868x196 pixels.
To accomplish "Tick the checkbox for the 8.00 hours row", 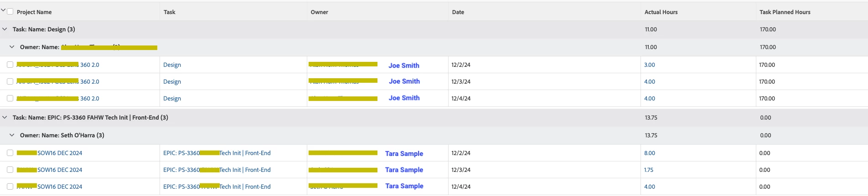I will 10,153.
